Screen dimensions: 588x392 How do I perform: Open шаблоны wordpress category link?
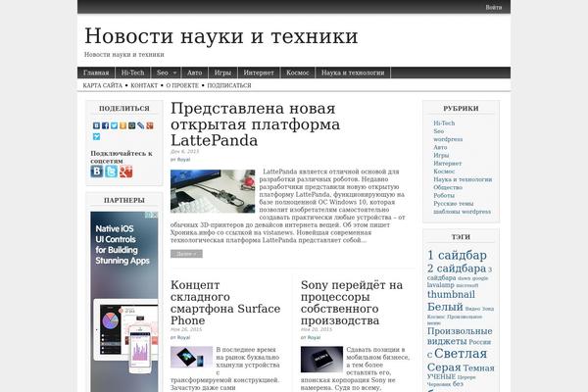coord(462,212)
